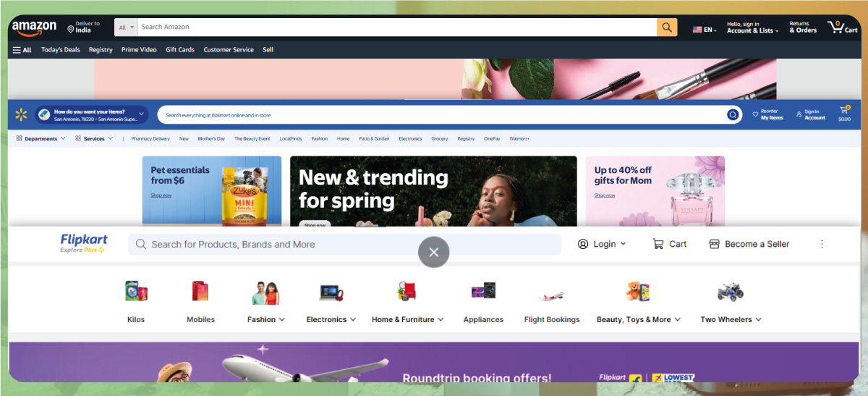Click the Fashion category image on Flipkart
The image size is (868, 396).
point(265,292)
